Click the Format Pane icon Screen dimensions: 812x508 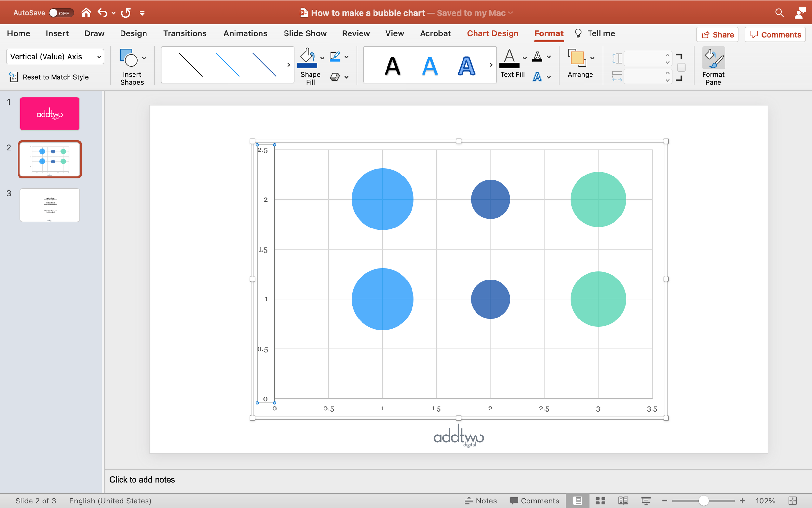(713, 58)
